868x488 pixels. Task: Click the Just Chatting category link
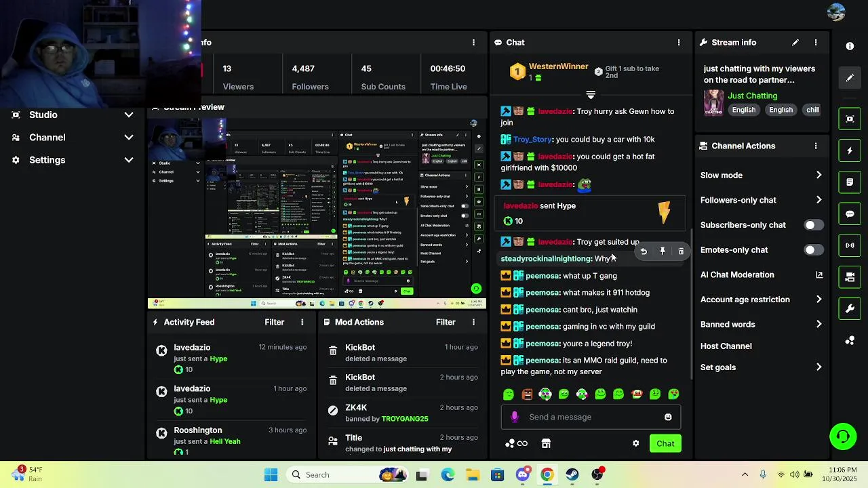(753, 96)
